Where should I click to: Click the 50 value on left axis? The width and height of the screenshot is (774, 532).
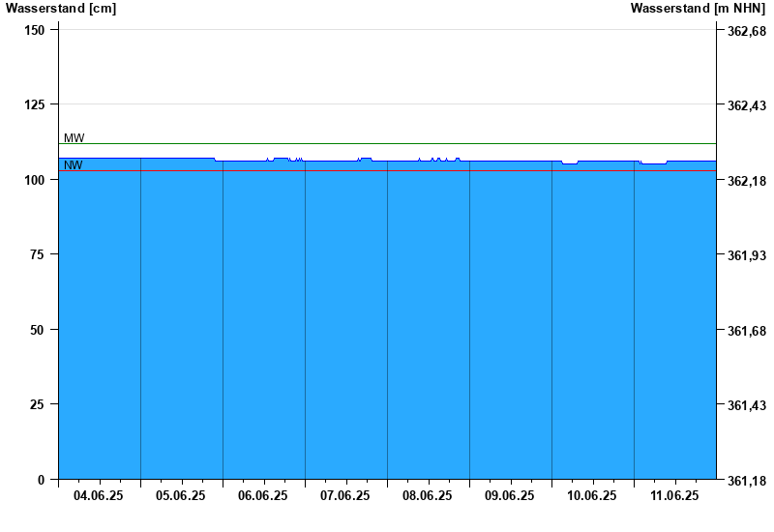coord(37,330)
